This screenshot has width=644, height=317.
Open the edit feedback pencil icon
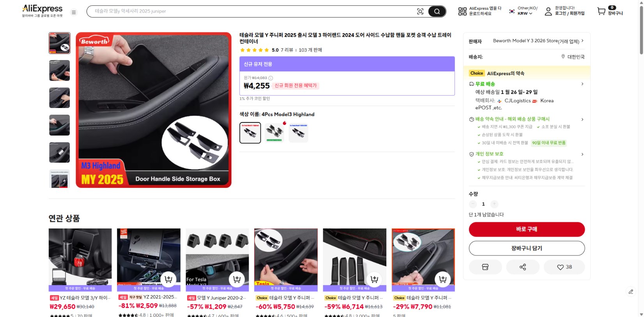(631, 291)
